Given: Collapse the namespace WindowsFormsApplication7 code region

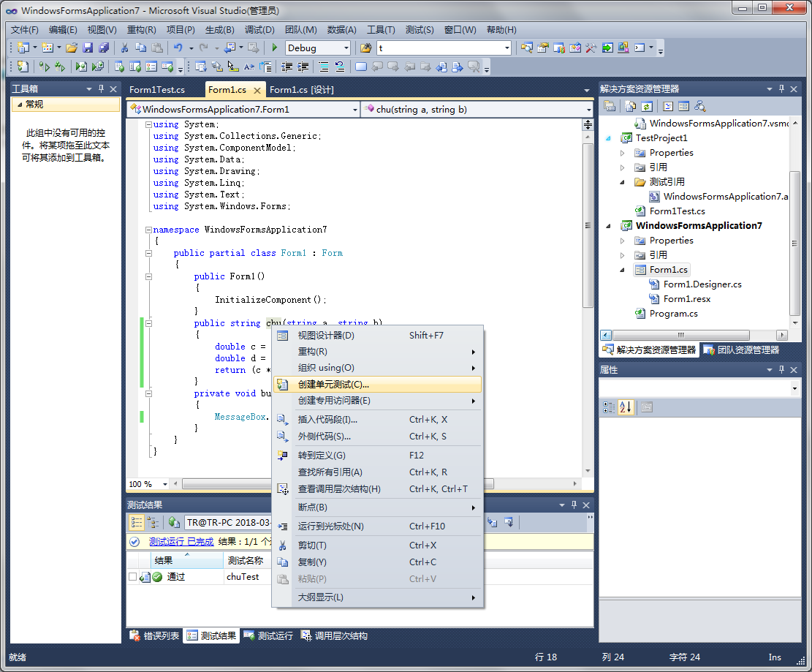Looking at the screenshot, I should [148, 230].
